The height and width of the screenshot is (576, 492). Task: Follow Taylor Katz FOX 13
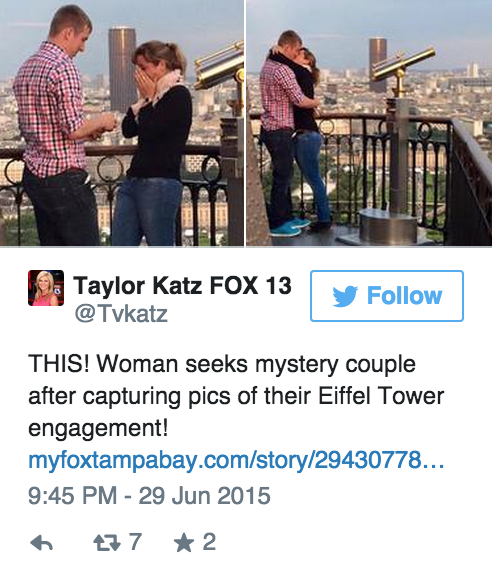tap(387, 296)
